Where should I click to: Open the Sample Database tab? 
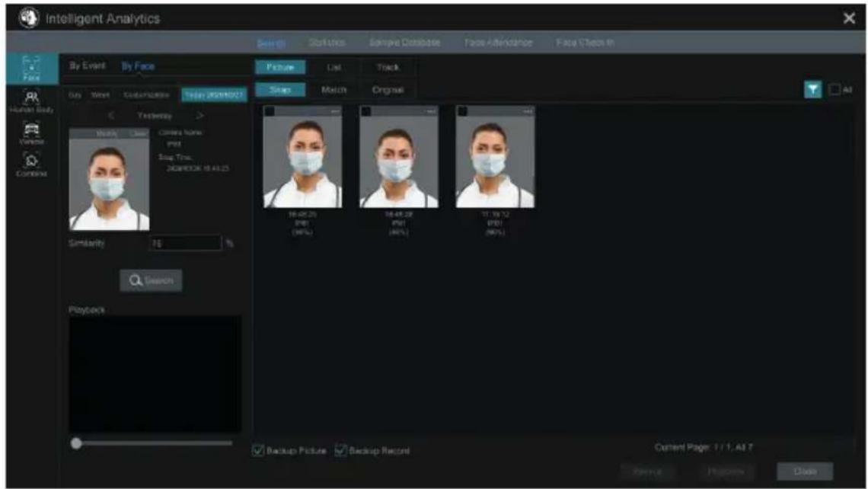click(x=404, y=43)
